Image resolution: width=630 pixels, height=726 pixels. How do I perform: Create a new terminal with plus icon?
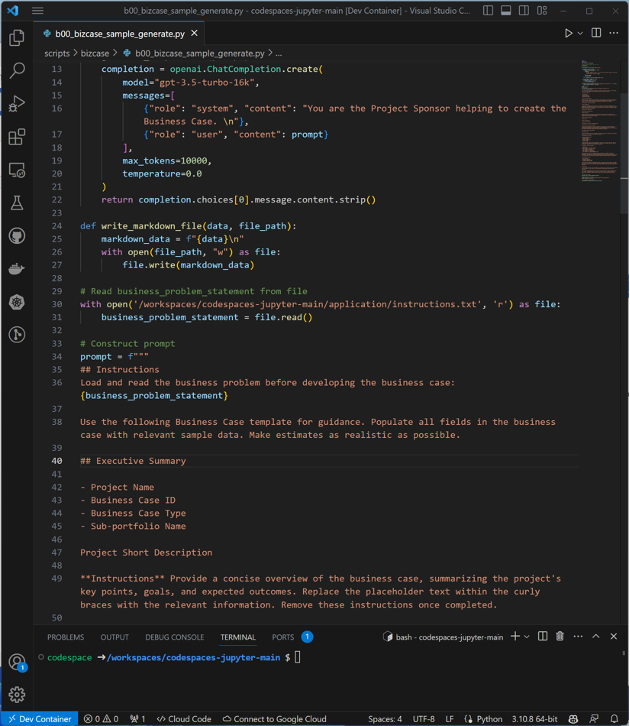pyautogui.click(x=515, y=637)
